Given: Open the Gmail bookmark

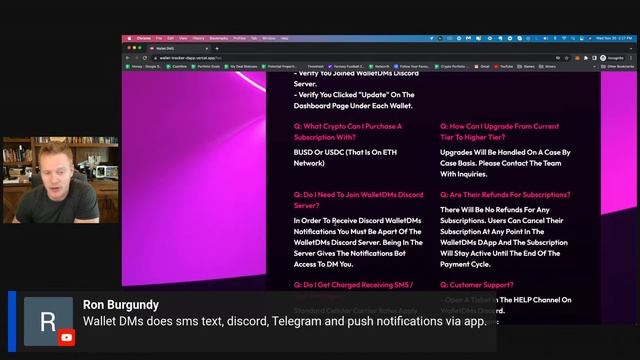Looking at the screenshot, I should pyautogui.click(x=482, y=66).
